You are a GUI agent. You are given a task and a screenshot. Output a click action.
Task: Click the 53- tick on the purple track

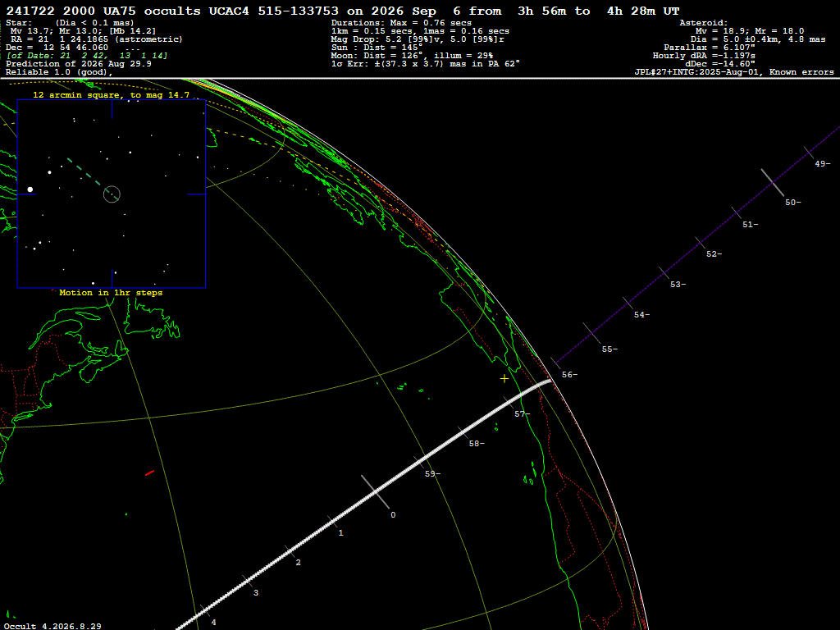point(664,272)
